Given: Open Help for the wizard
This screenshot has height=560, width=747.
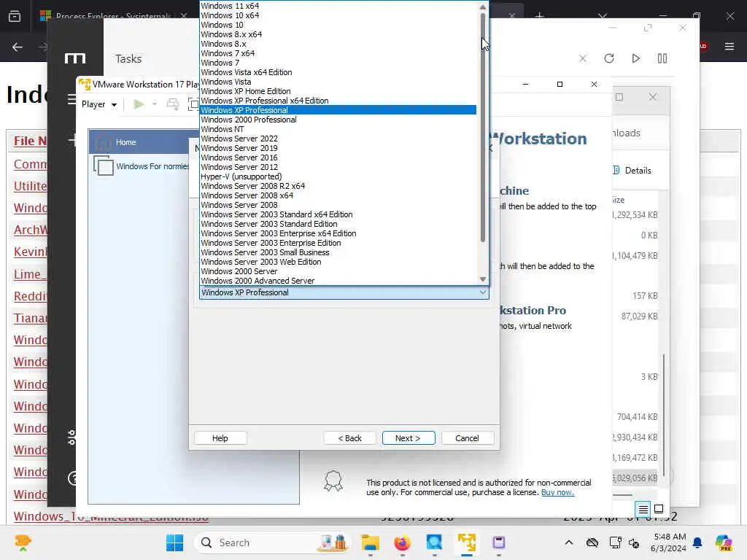Looking at the screenshot, I should [220, 438].
